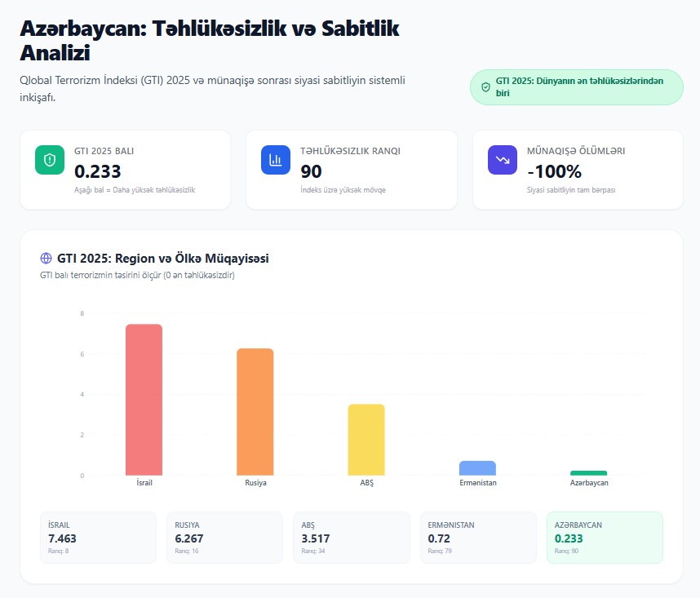Click the blue bar-chart icon for security rank
The width and height of the screenshot is (700, 598).
point(276,160)
